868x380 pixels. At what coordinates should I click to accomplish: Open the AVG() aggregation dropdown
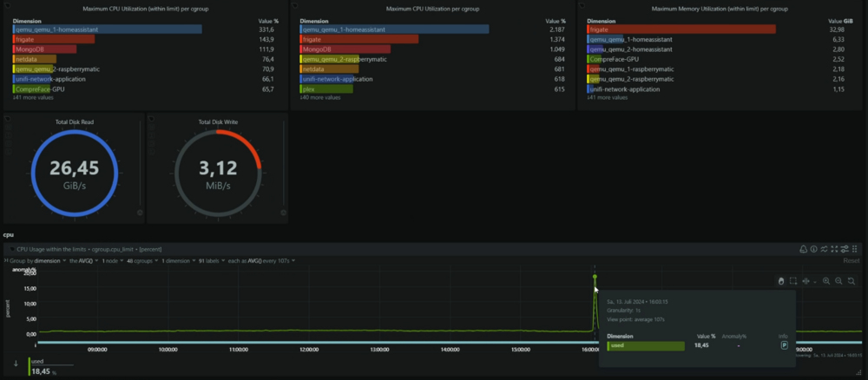[x=83, y=260]
